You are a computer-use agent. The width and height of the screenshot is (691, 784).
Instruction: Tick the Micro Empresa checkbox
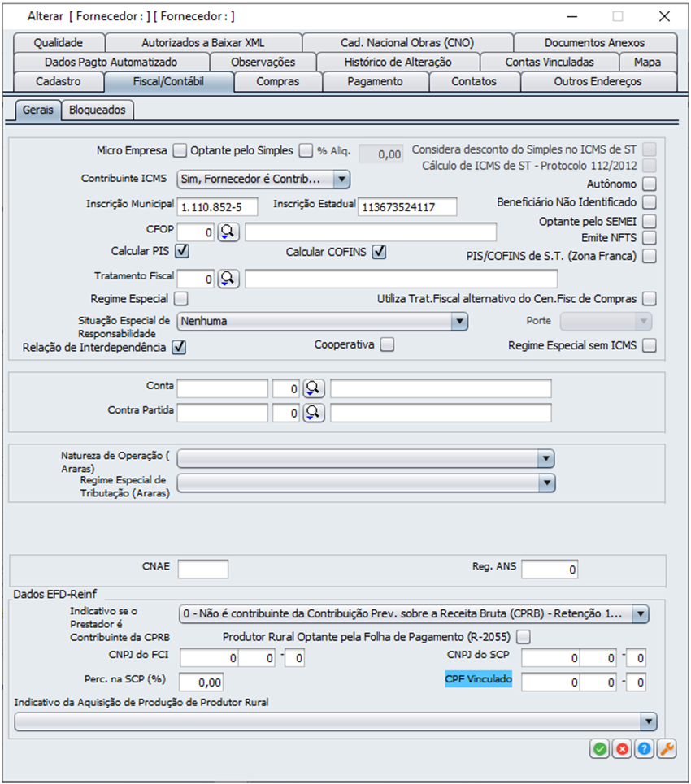click(x=180, y=150)
